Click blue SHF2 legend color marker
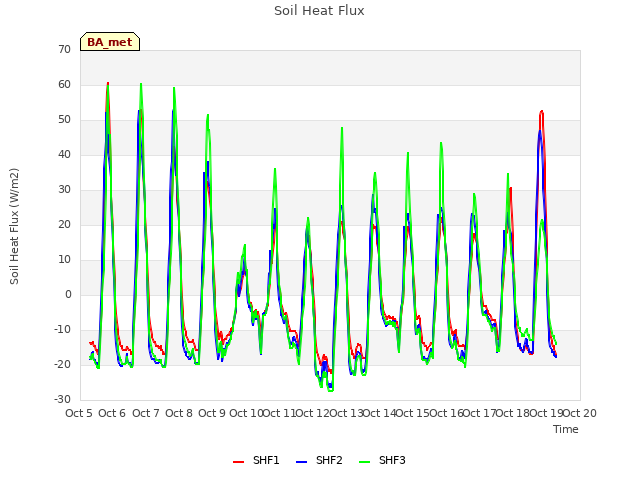 click(x=301, y=462)
